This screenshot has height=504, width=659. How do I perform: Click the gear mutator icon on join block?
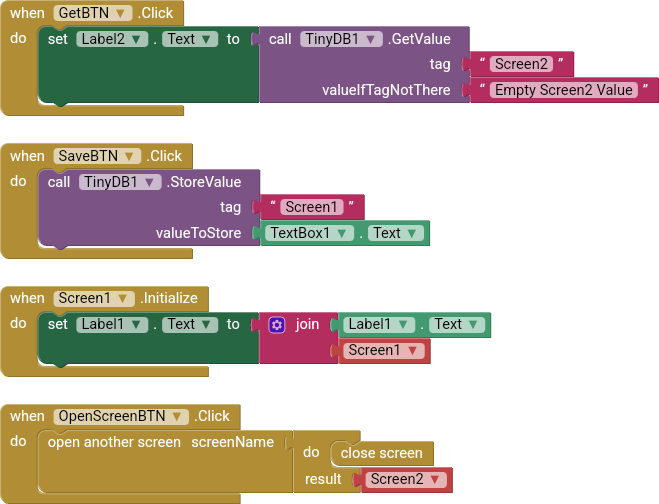277,325
